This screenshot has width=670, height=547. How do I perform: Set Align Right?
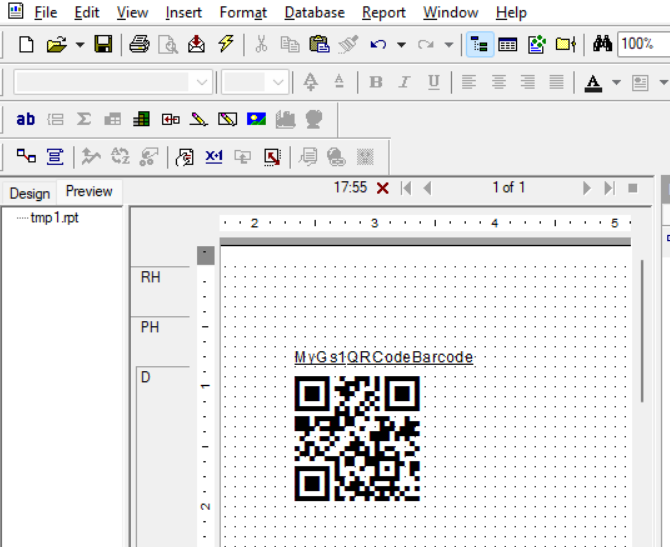point(527,82)
